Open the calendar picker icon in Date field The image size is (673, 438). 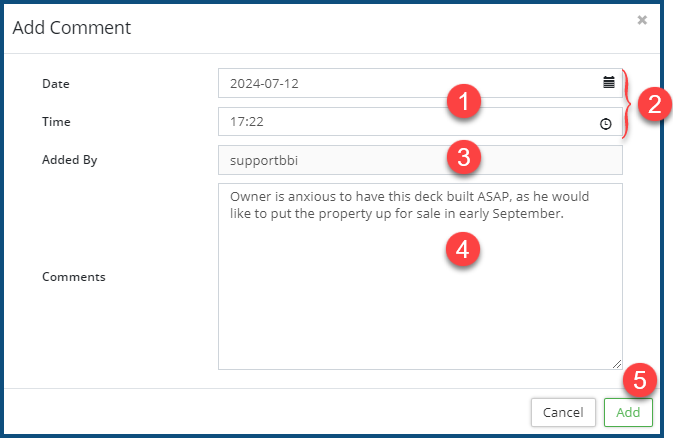[608, 83]
